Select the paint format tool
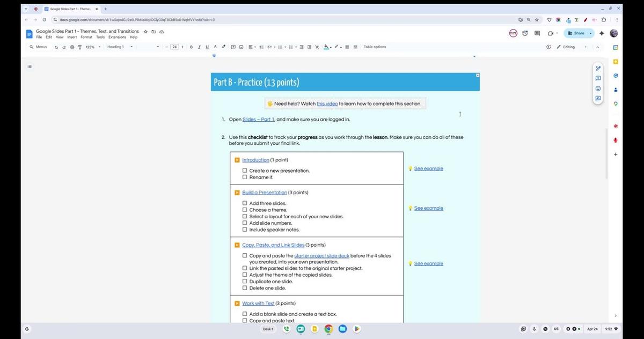Image resolution: width=644 pixels, height=339 pixels. pyautogui.click(x=79, y=47)
